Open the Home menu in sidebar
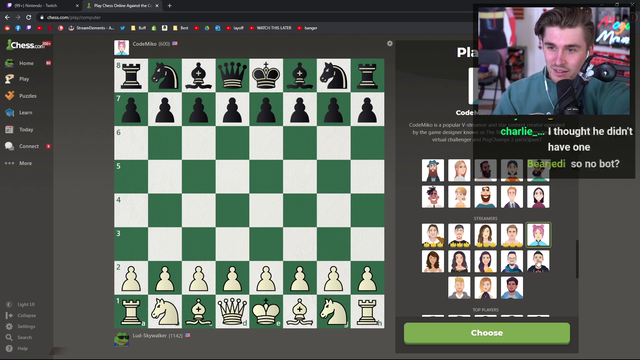This screenshot has width=640, height=360. [26, 63]
